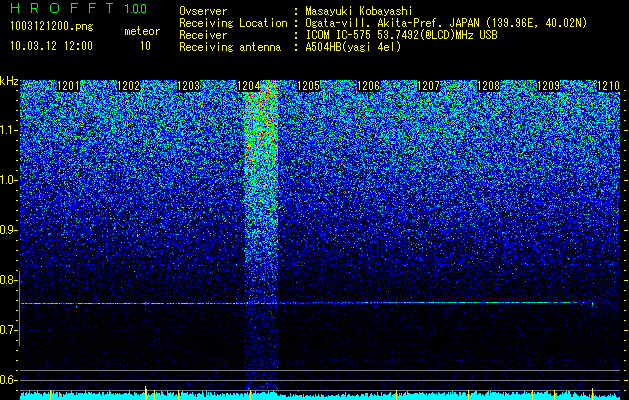Click the file name 1003121200.png
Screen dimensions: 629x400
coord(52,27)
